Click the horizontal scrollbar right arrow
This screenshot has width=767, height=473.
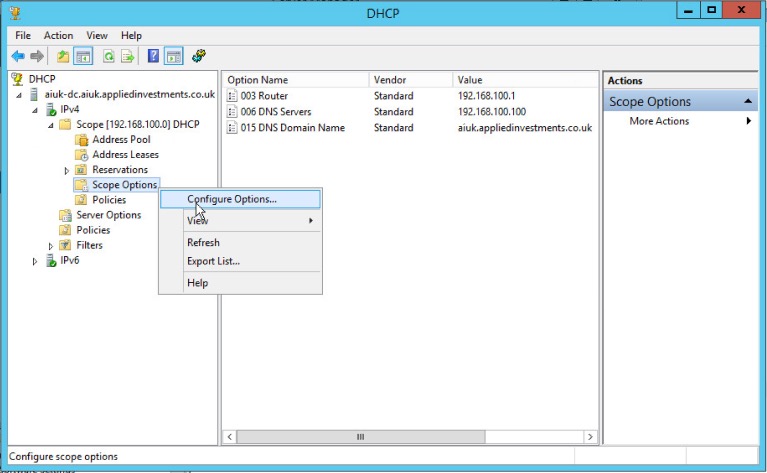coord(591,437)
